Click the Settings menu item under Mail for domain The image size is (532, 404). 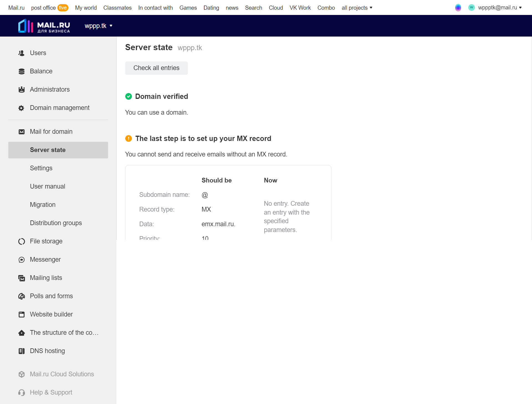pyautogui.click(x=41, y=168)
